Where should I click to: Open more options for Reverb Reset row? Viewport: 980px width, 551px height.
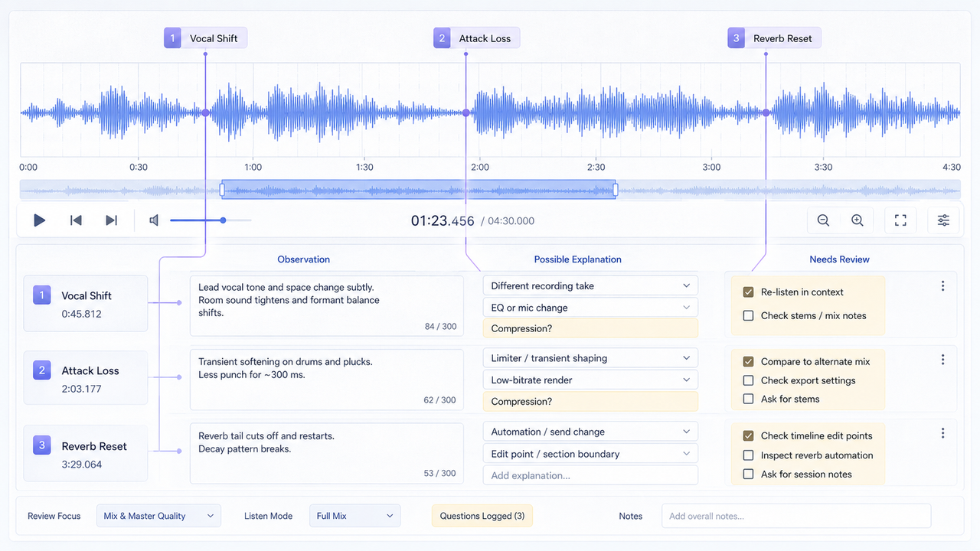(x=942, y=433)
